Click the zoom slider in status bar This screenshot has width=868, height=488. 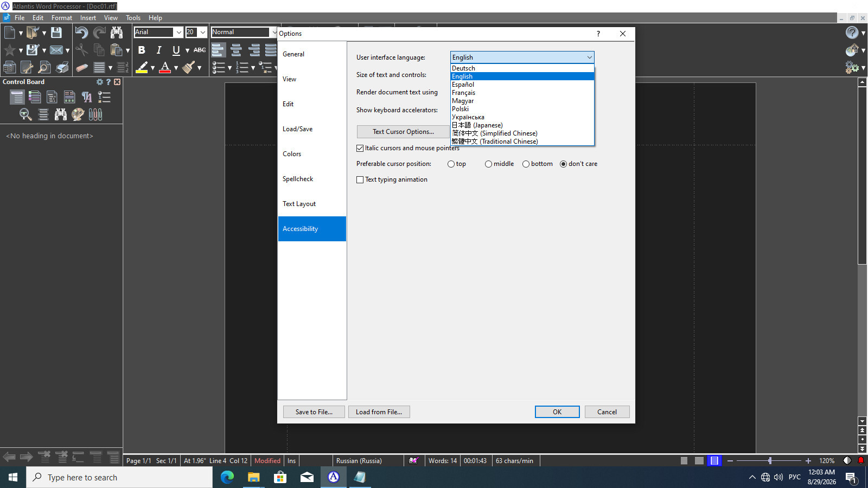point(769,461)
